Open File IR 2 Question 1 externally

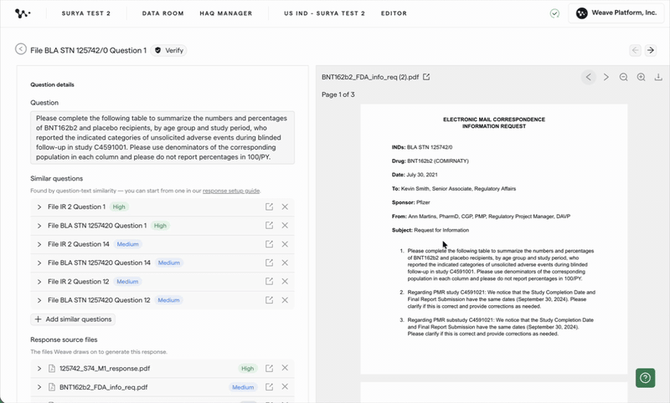(x=269, y=207)
